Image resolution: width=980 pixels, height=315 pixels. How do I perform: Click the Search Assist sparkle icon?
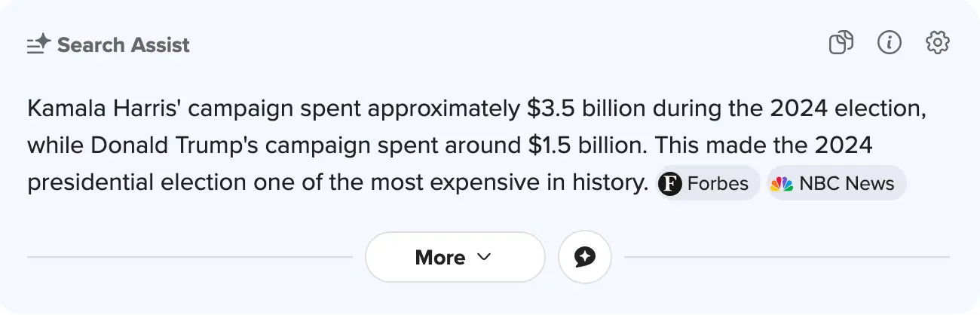tap(38, 44)
